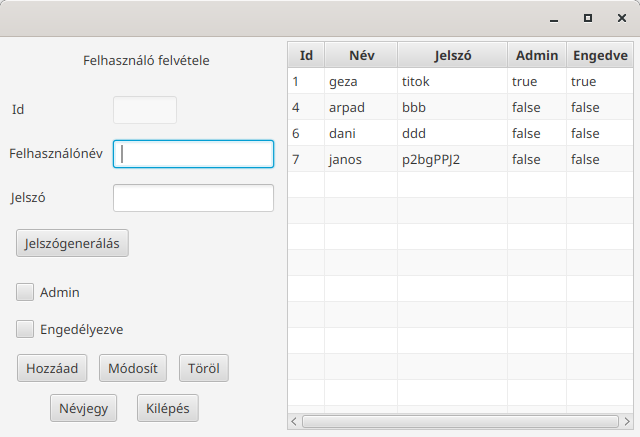Click right arrow of horizontal scrollbar
The height and width of the screenshot is (437, 640).
tap(627, 421)
